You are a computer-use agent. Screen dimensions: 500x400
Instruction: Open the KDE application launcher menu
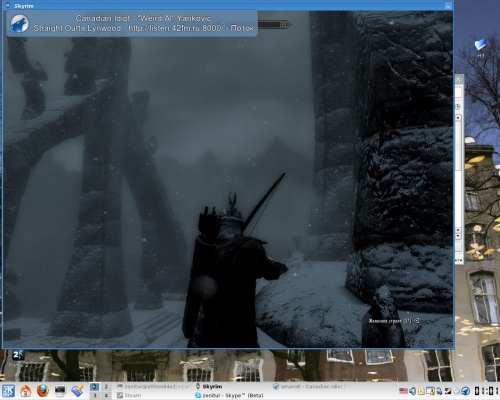9,391
